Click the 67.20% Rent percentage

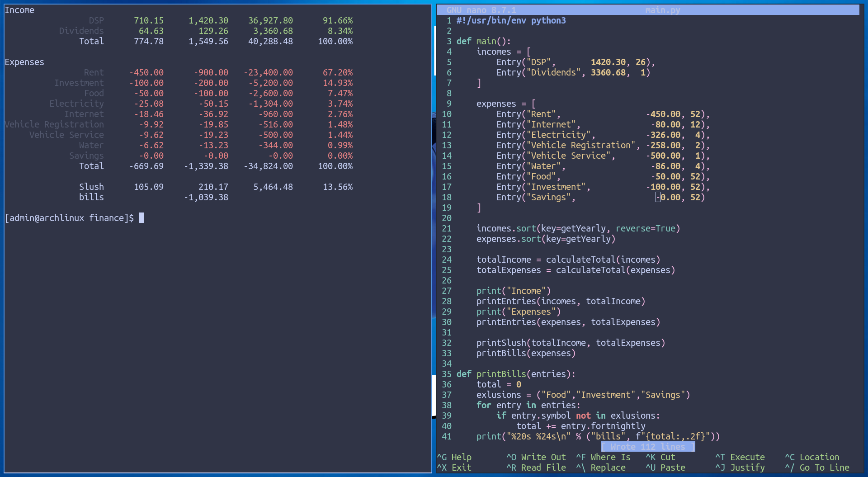[338, 72]
